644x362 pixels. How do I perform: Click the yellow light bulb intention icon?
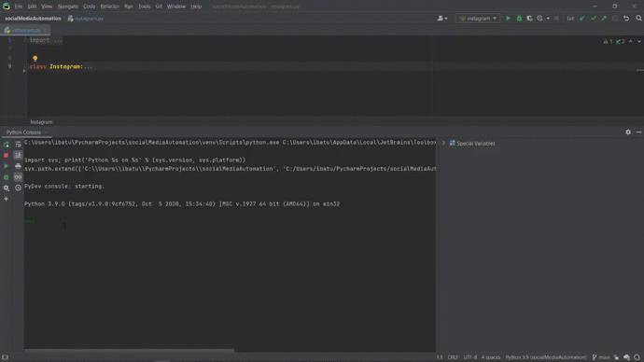(35, 59)
